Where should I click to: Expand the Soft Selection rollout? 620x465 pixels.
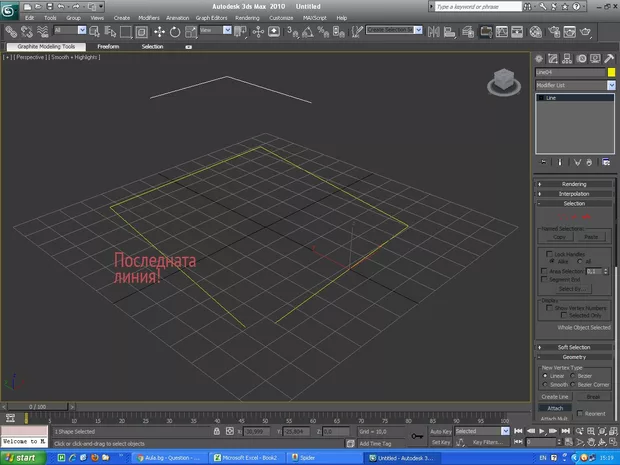pos(574,347)
